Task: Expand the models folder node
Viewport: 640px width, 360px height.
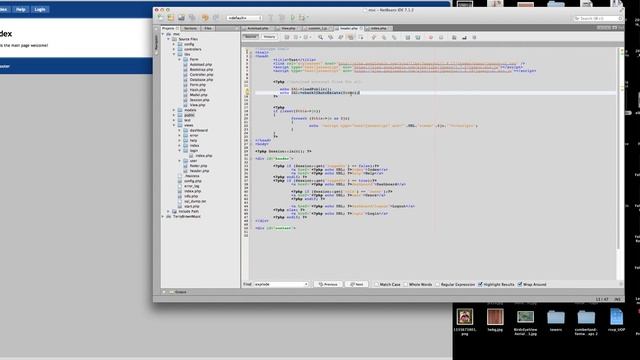Action: pyautogui.click(x=174, y=110)
